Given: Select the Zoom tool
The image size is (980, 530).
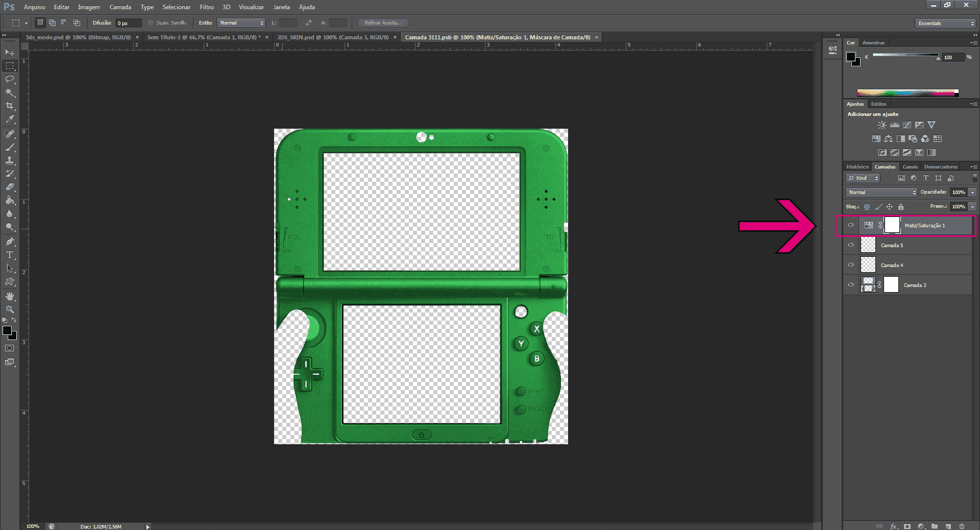Looking at the screenshot, I should (10, 309).
